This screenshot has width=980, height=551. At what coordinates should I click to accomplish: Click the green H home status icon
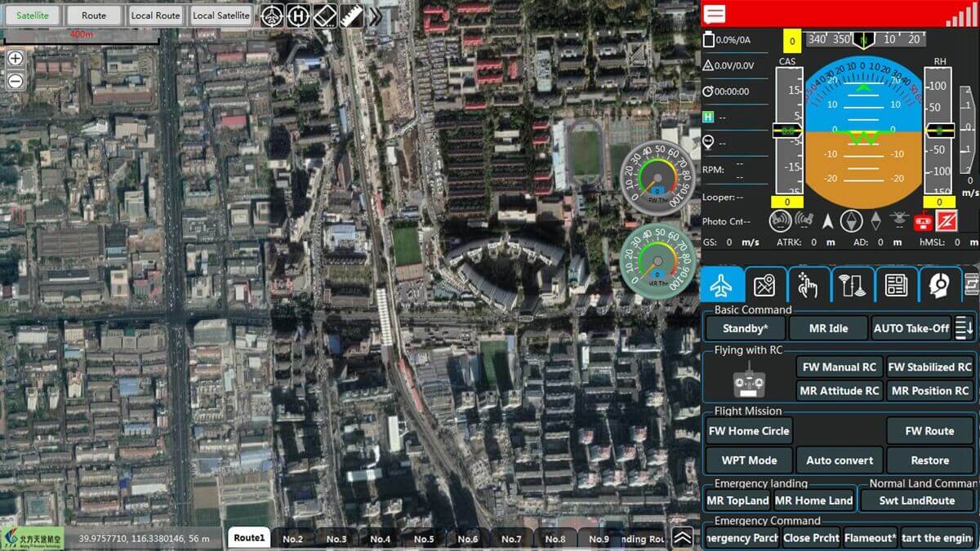pyautogui.click(x=708, y=117)
